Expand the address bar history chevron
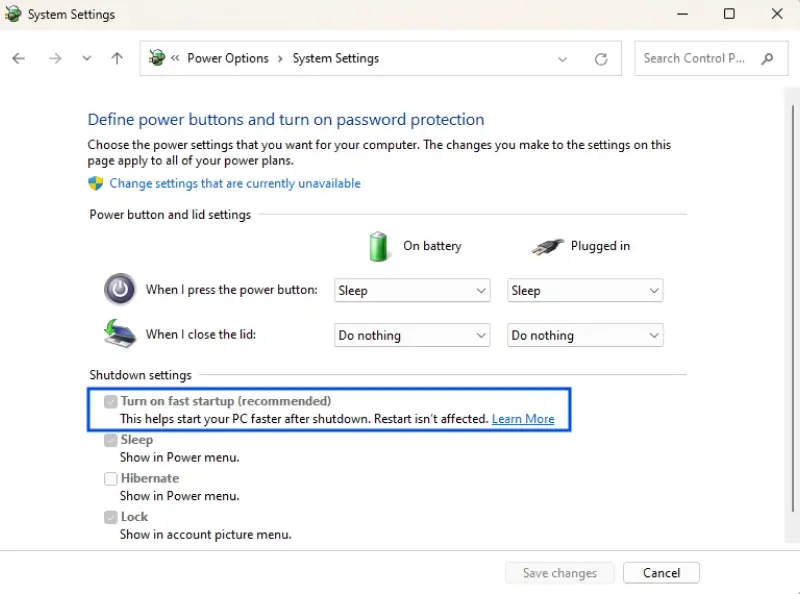This screenshot has width=800, height=594. coord(562,58)
